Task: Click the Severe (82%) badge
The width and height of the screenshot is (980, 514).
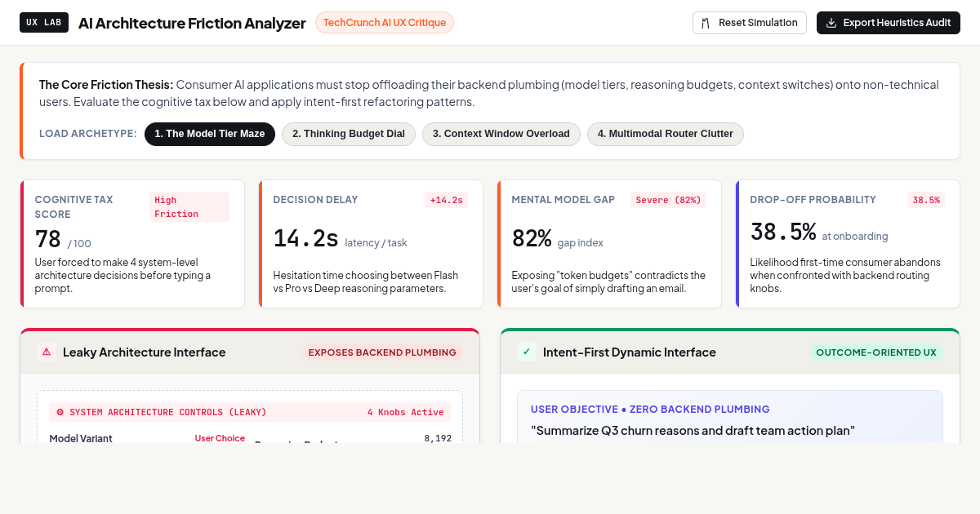Action: [x=669, y=200]
